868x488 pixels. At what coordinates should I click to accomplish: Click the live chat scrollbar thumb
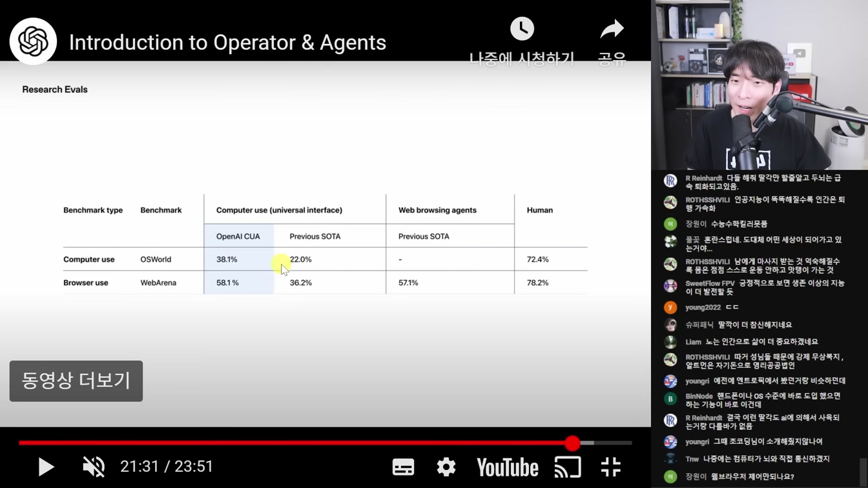863,473
